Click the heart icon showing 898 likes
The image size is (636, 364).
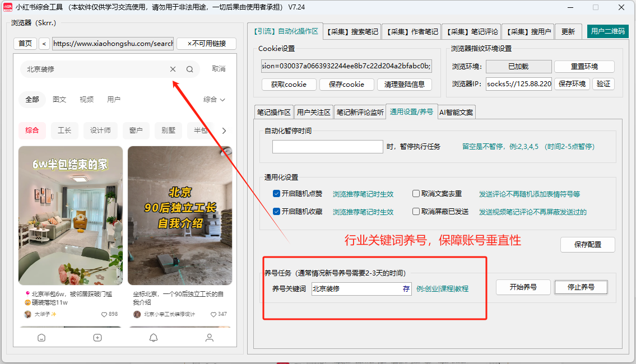[x=104, y=314]
